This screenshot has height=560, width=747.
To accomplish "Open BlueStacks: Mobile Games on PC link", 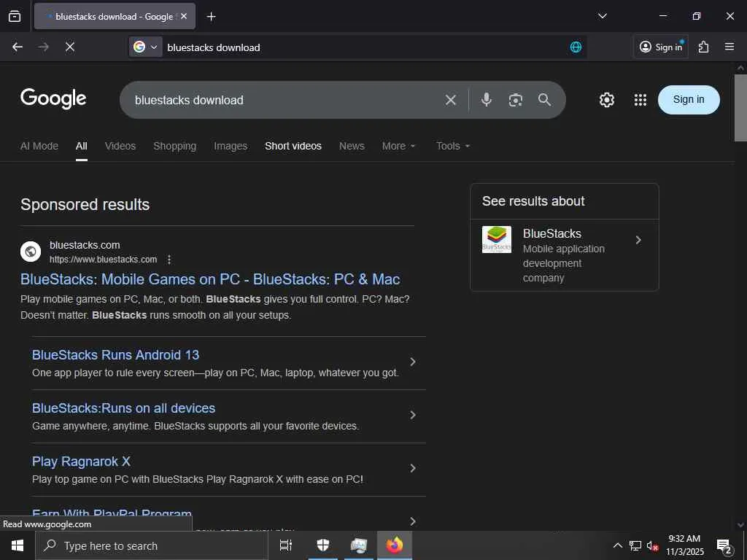I will click(x=210, y=279).
